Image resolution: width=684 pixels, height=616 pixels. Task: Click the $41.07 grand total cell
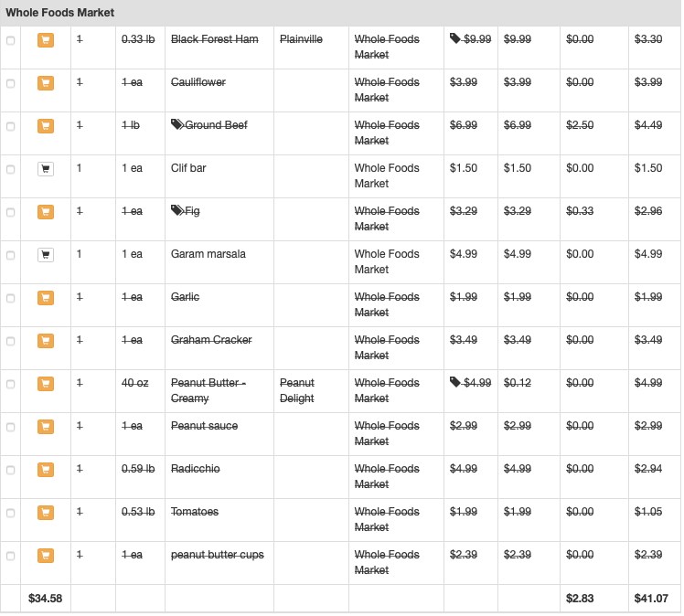tap(651, 598)
